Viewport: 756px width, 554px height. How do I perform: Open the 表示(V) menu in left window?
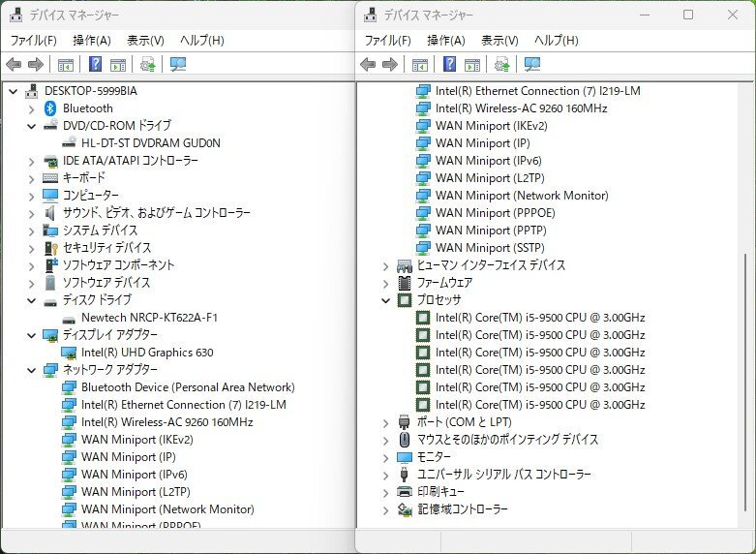145,41
